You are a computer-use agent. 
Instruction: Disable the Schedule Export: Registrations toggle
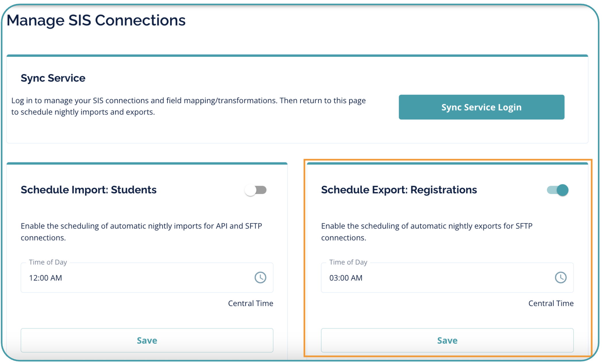tap(557, 190)
